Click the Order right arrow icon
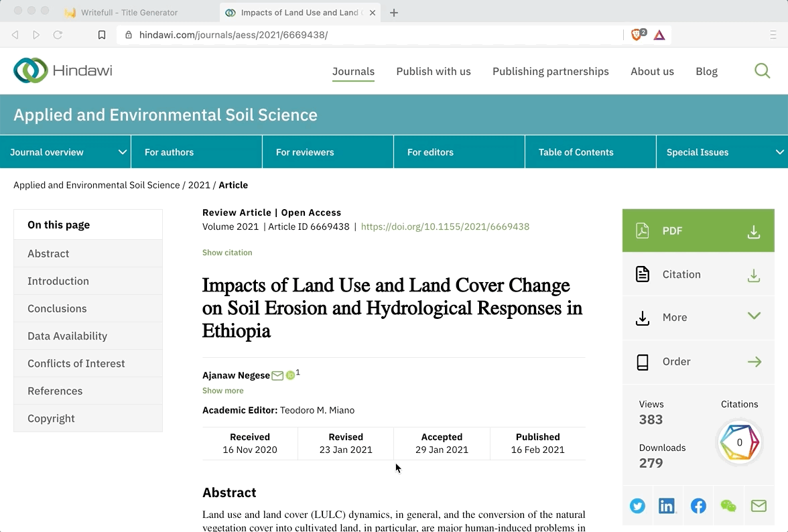Screen dimensions: 788x532 [754, 362]
